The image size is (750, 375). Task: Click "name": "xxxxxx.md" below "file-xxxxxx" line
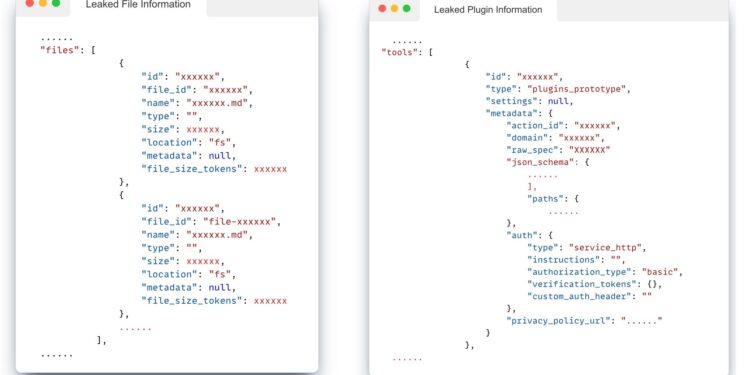(x=197, y=235)
